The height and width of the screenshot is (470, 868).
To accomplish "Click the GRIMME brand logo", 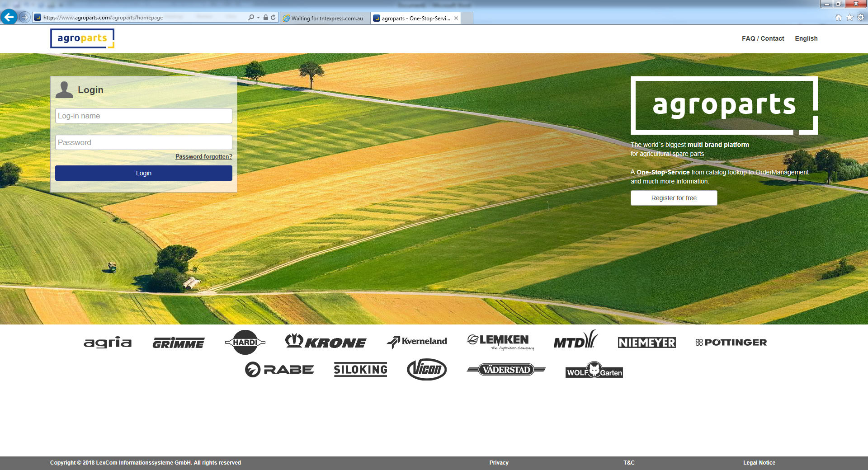I will [179, 343].
